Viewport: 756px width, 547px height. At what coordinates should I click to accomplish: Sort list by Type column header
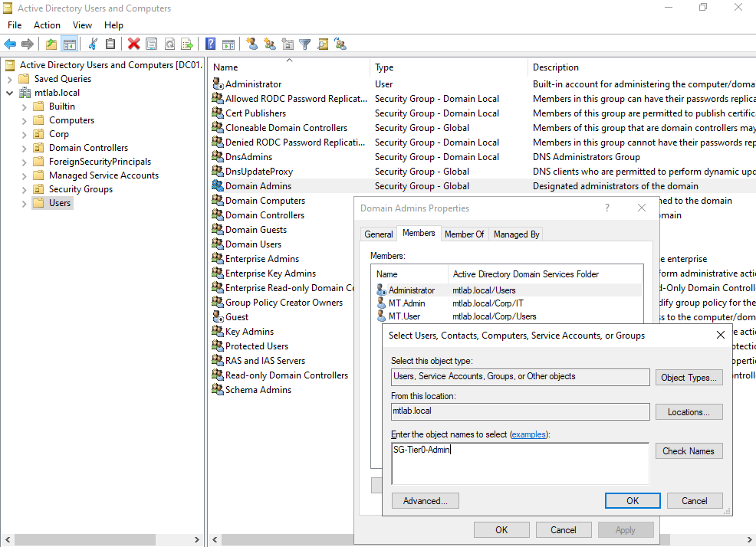coord(449,67)
